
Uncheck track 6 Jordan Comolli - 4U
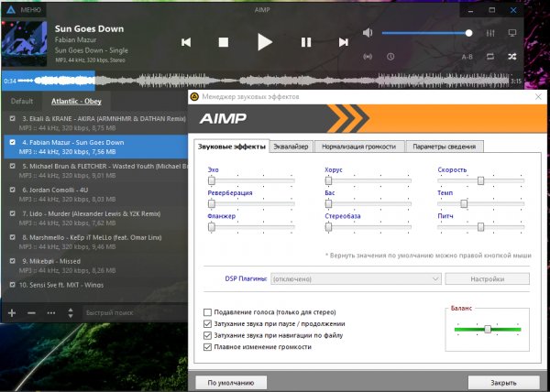(x=13, y=190)
